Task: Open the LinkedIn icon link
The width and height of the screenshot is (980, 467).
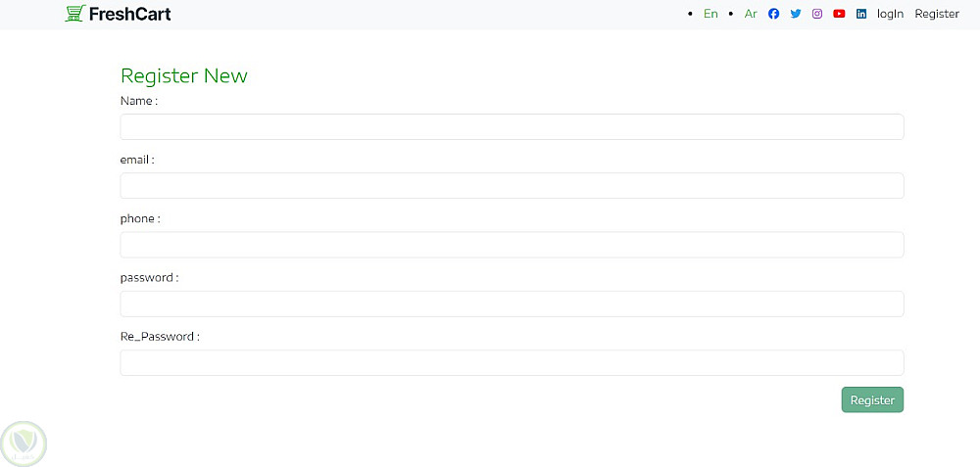Action: coord(861,14)
